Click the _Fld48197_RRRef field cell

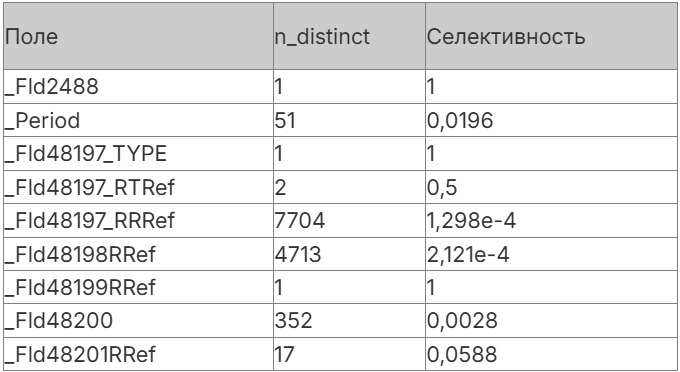138,220
